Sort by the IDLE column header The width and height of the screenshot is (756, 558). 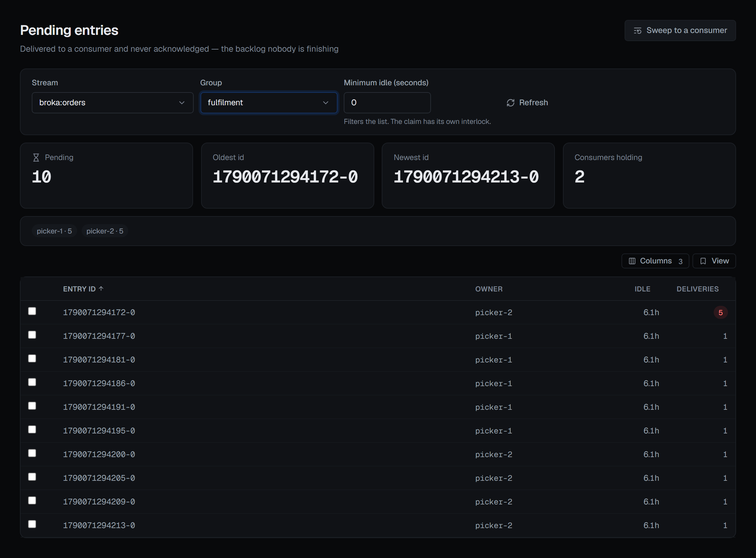[x=642, y=289]
